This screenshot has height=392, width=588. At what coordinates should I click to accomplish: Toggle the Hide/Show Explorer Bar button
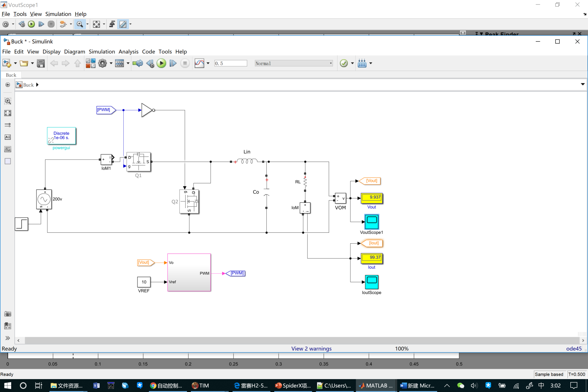(x=7, y=85)
